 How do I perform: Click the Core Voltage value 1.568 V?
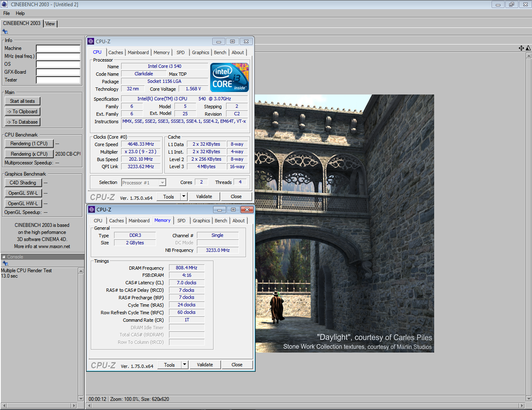coord(193,89)
